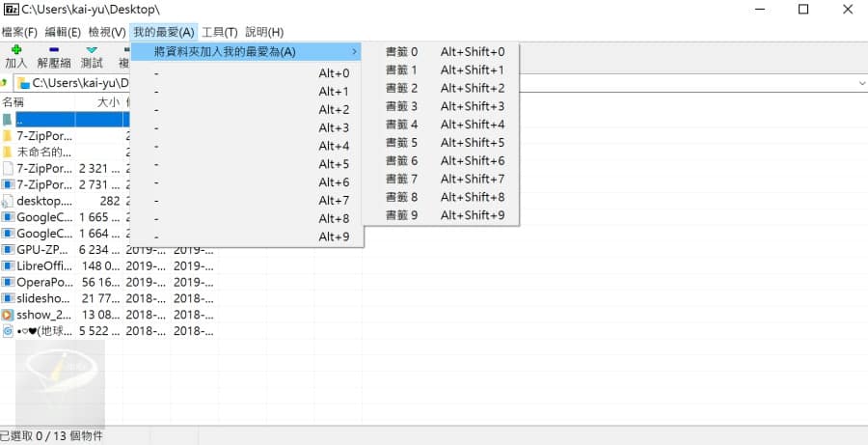This screenshot has width=868, height=445.
Task: Select the empty favorite slot Alt+6
Action: tap(246, 182)
